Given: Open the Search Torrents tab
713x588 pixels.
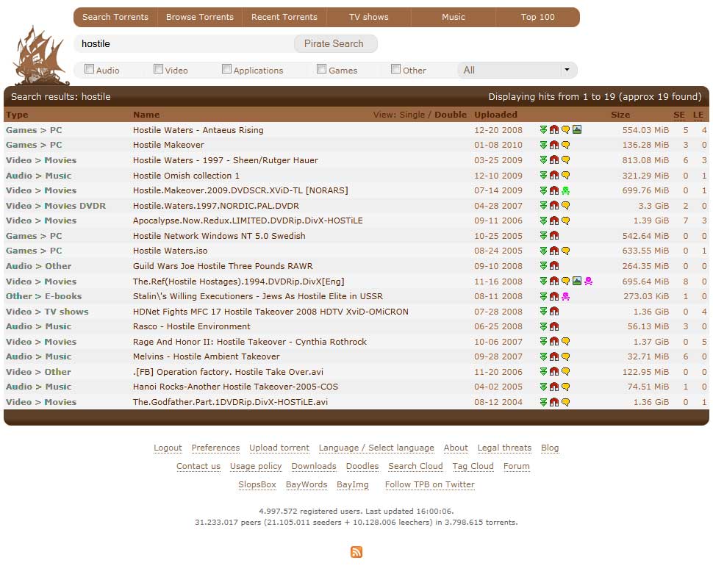Looking at the screenshot, I should tap(115, 18).
